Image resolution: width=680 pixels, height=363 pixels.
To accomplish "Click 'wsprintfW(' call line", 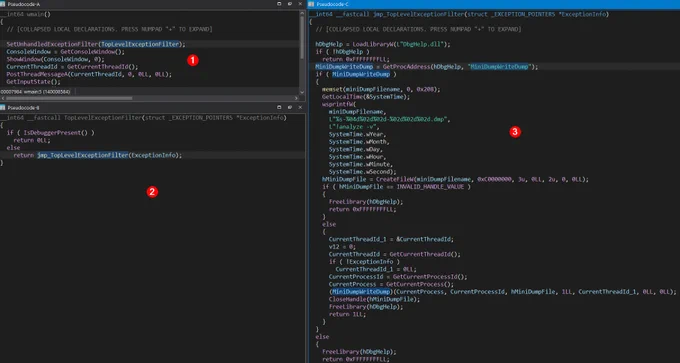I will click(x=339, y=104).
